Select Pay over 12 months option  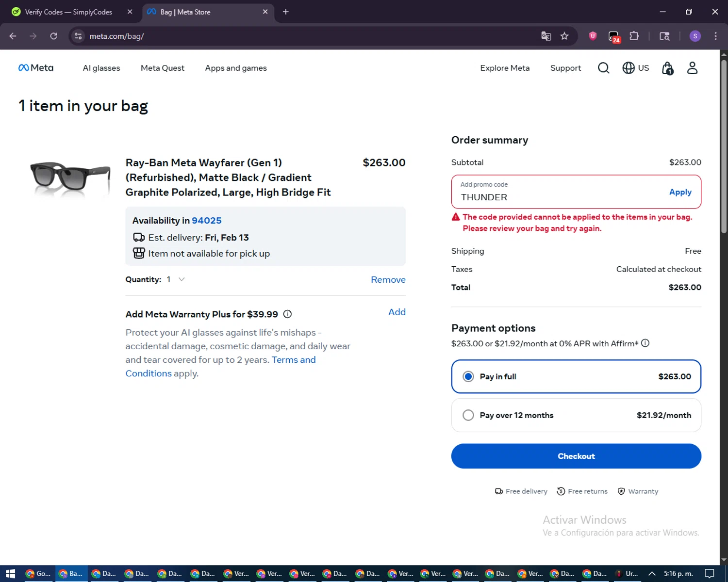coord(576,415)
